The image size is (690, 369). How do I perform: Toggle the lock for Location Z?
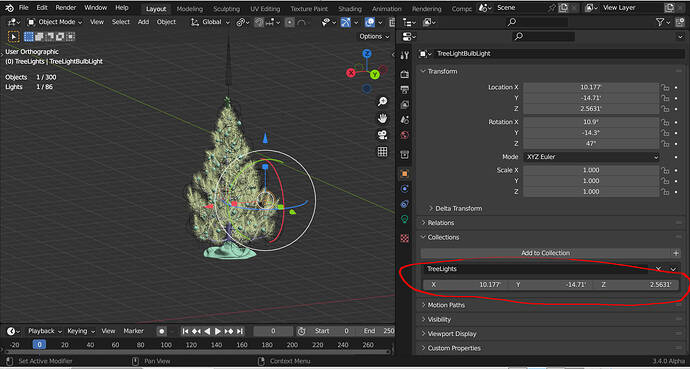pos(665,109)
